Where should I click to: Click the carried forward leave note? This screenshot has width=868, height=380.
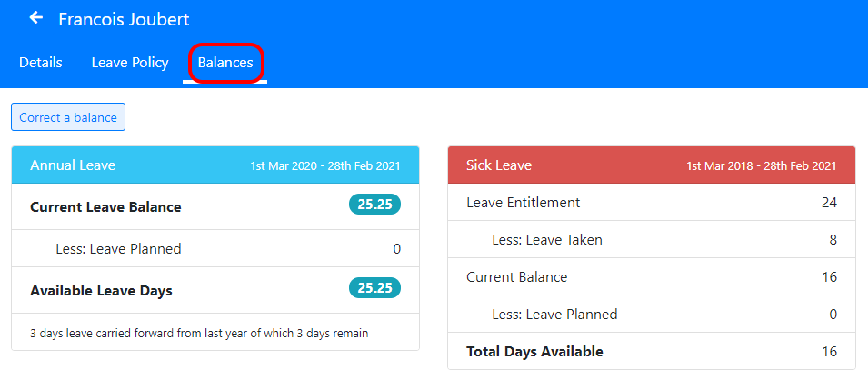199,334
